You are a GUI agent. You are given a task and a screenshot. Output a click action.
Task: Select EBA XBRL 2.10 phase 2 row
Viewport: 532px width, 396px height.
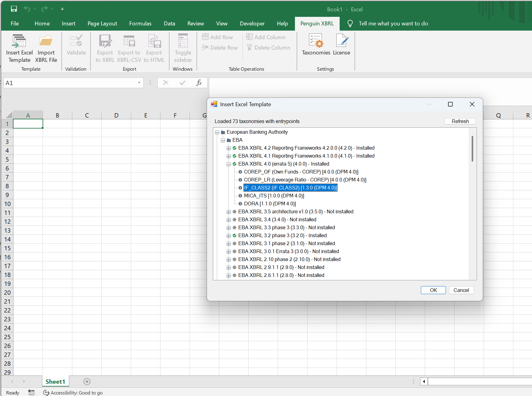point(289,260)
